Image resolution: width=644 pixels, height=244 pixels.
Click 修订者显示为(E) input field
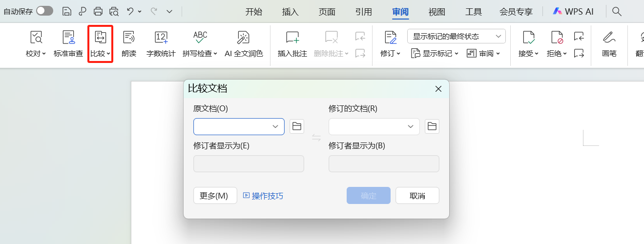pyautogui.click(x=249, y=163)
